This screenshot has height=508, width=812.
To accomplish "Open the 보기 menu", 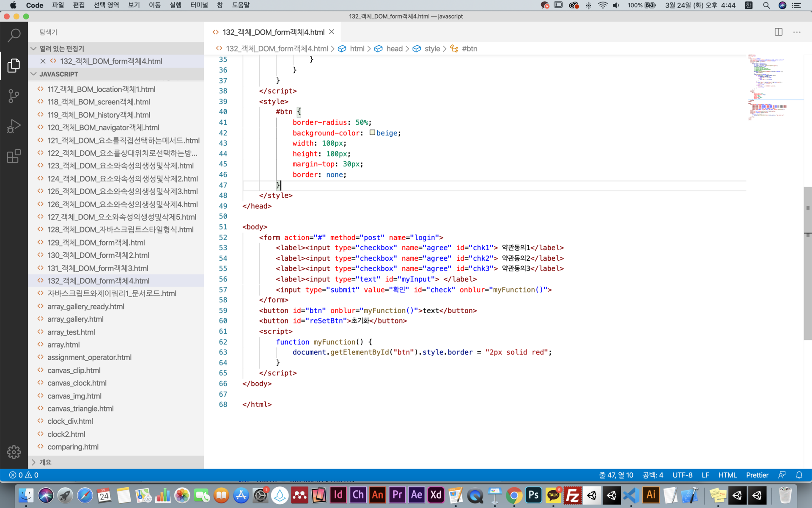I will [134, 6].
